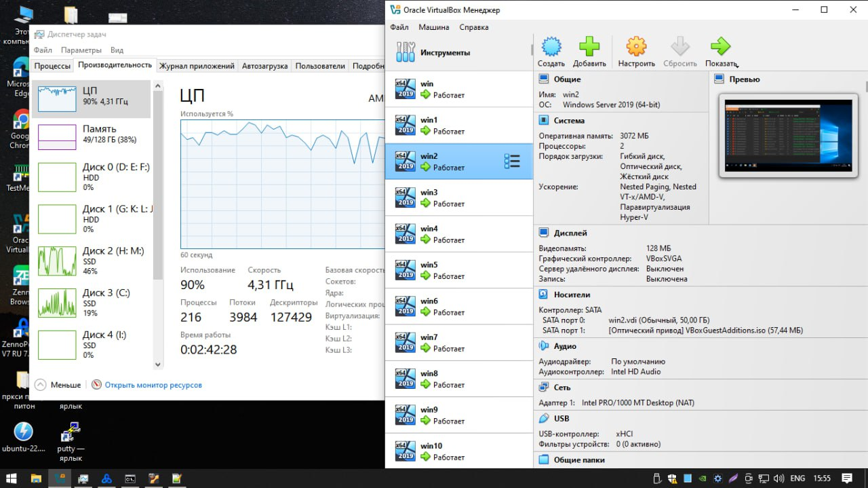This screenshot has width=868, height=488.
Task: Select the win5 virtual machine
Action: click(459, 270)
